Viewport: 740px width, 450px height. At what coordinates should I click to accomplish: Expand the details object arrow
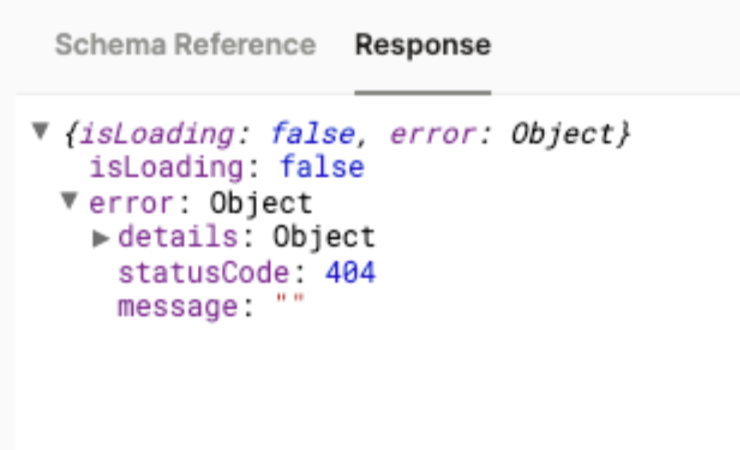click(101, 238)
